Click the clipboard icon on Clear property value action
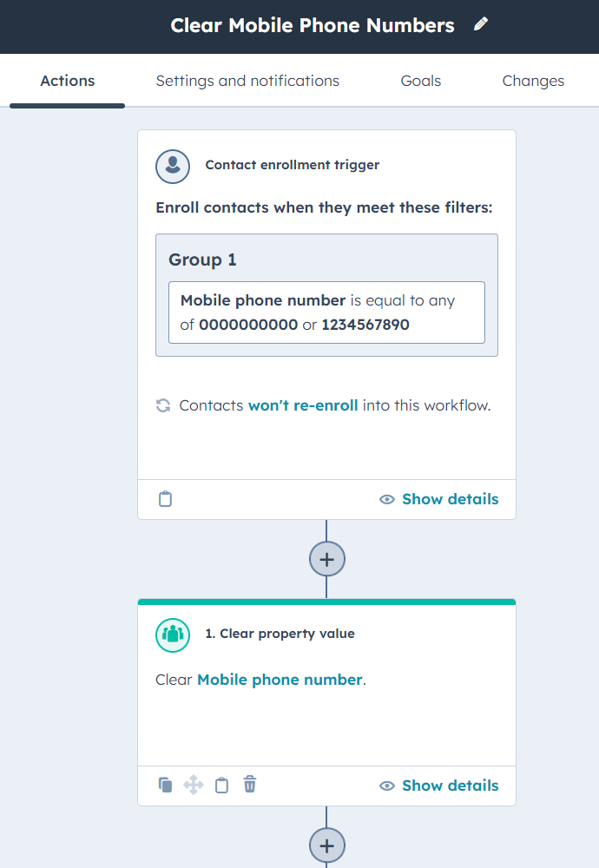This screenshot has height=868, width=599. point(221,785)
